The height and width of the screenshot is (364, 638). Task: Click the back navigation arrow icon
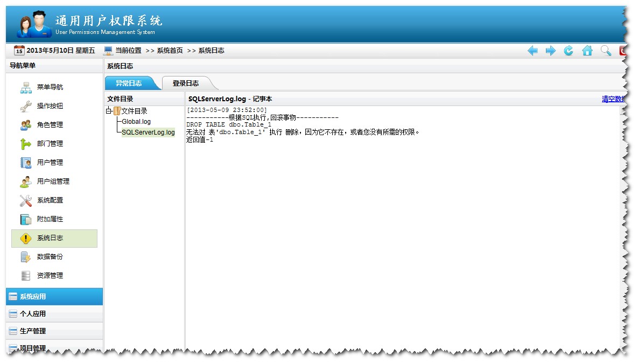coord(532,50)
